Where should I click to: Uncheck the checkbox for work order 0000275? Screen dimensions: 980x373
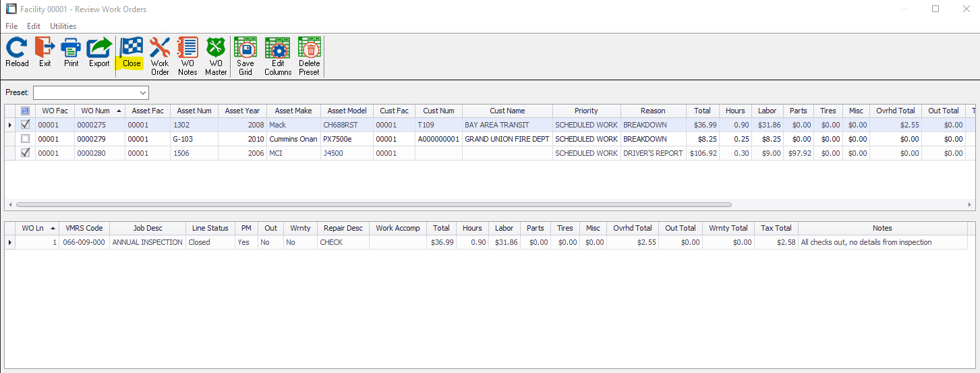coord(26,125)
